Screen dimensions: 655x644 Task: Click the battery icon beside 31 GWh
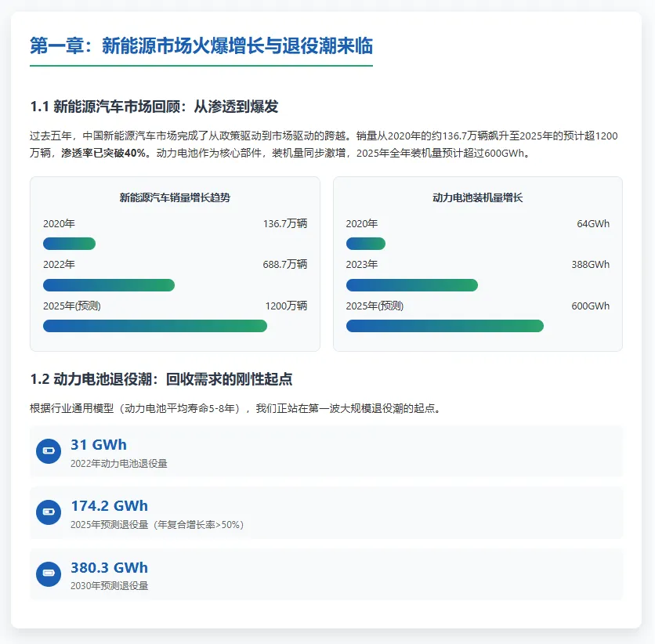[49, 451]
